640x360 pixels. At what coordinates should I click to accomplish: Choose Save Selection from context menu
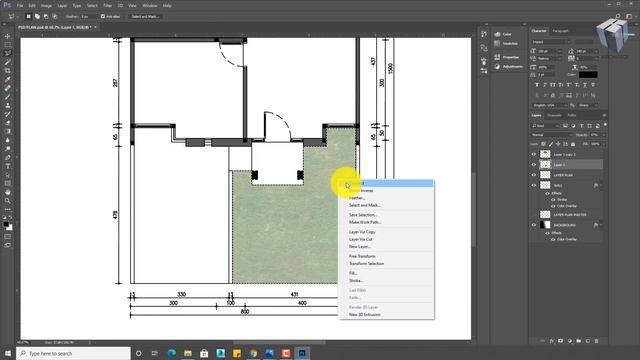coord(363,215)
